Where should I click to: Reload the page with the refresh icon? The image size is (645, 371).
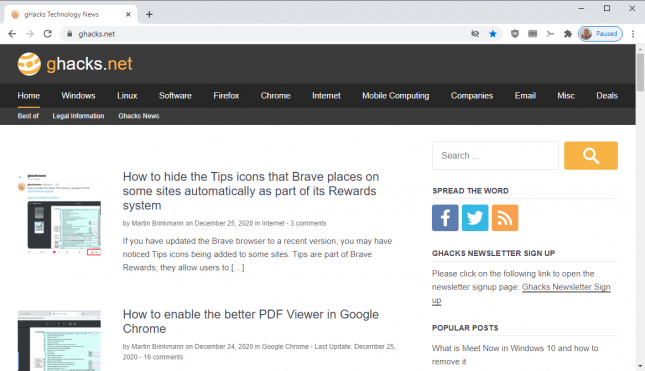(48, 34)
